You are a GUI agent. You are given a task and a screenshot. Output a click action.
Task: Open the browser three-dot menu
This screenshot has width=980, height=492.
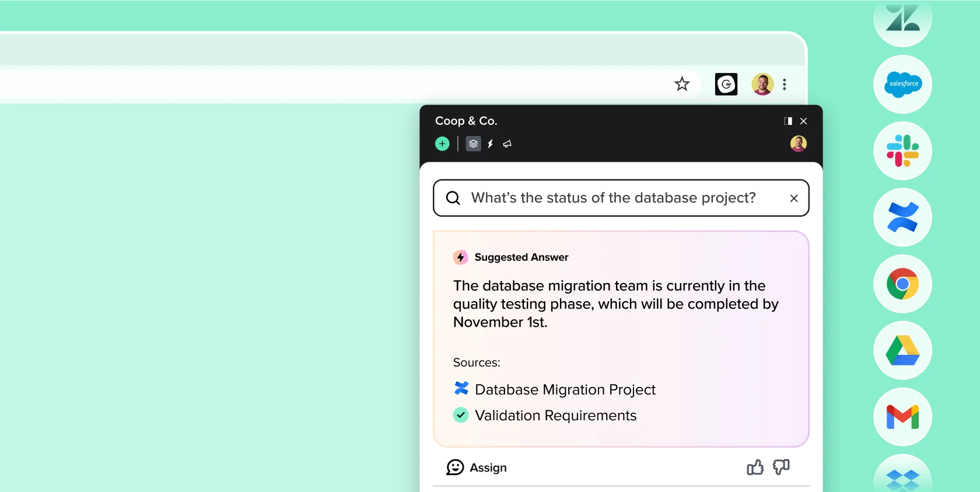click(x=785, y=84)
